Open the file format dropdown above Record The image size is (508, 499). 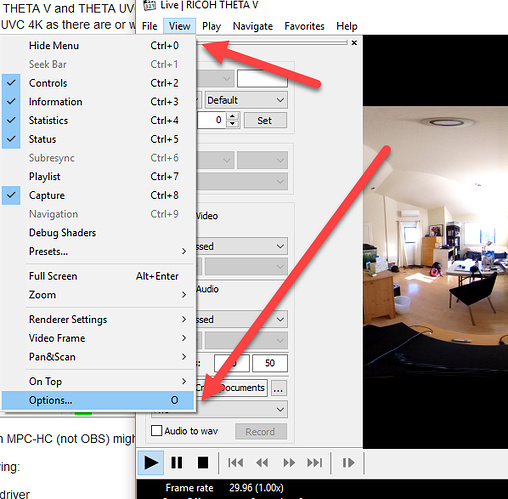242,409
